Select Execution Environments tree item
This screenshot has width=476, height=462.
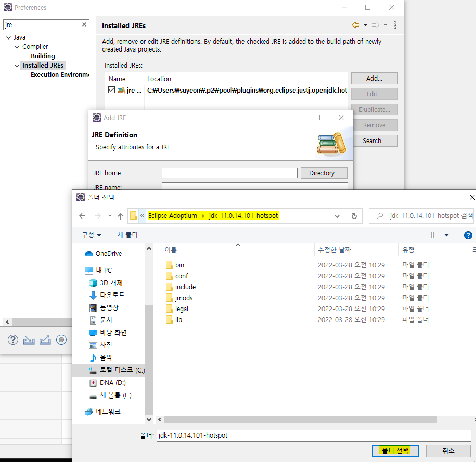point(60,75)
